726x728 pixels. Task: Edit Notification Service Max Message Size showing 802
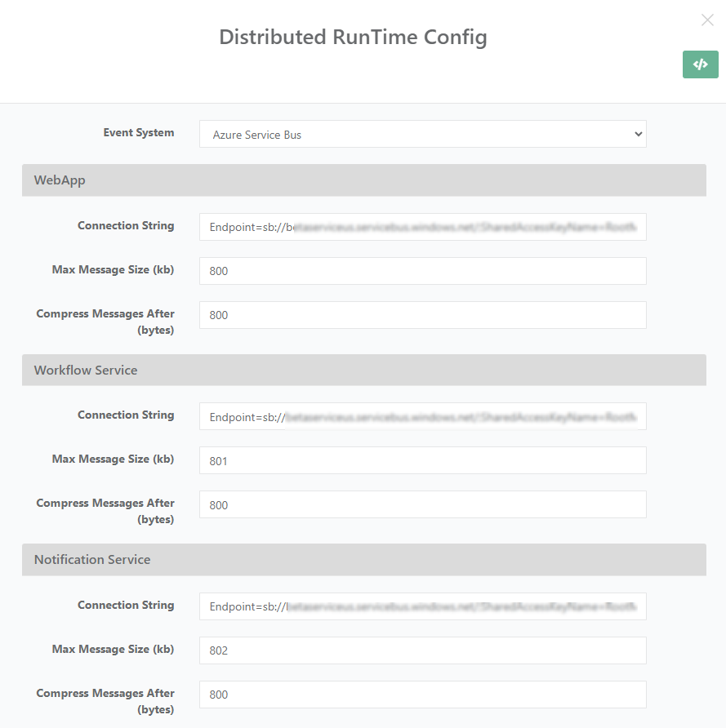click(422, 650)
